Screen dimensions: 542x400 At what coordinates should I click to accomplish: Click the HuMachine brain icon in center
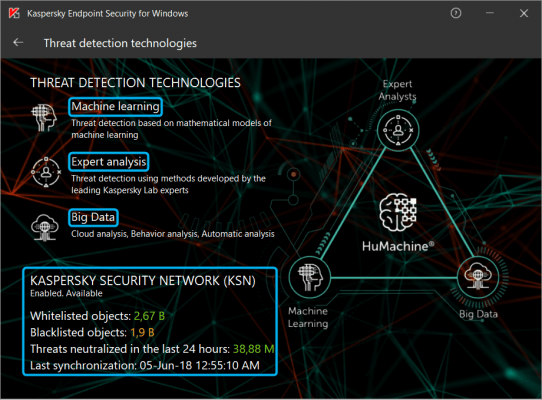coord(398,212)
